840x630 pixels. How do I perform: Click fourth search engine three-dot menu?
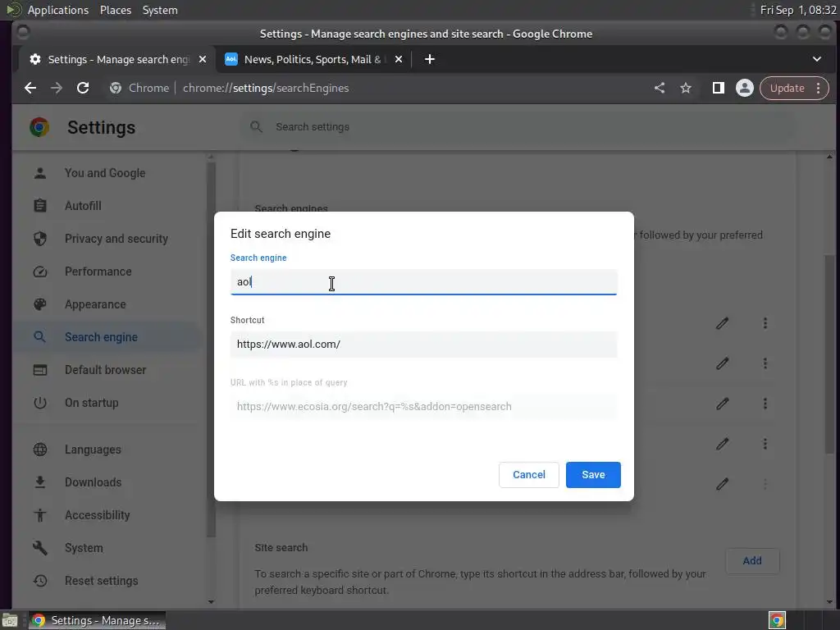[x=765, y=444]
